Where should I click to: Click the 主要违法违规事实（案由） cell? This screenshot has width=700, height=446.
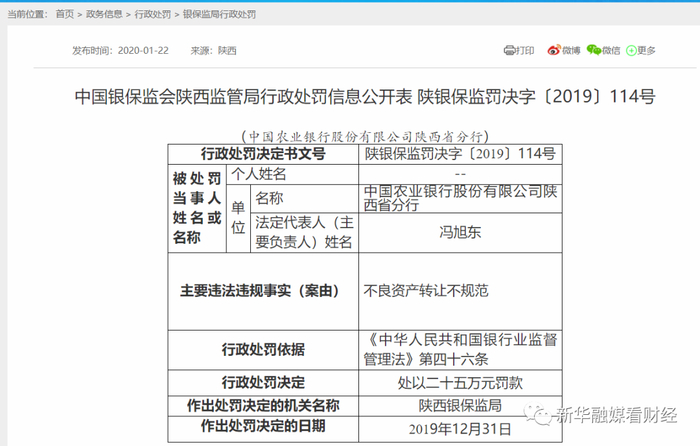tap(263, 292)
